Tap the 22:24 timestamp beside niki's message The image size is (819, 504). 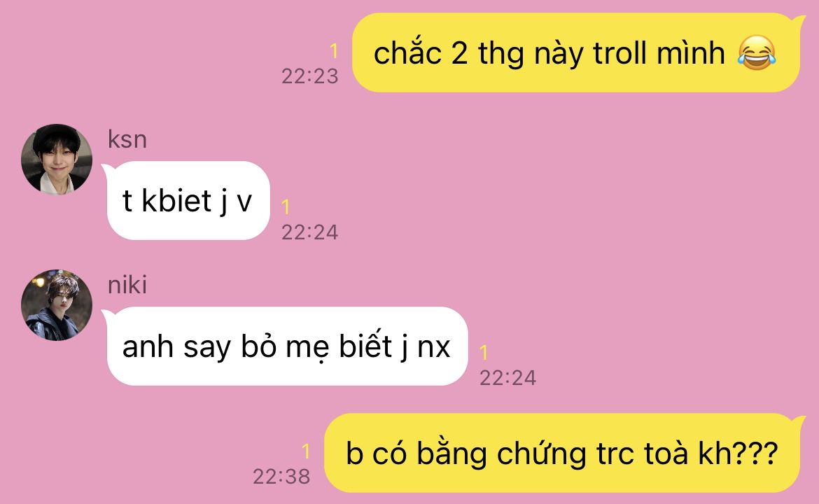point(507,377)
